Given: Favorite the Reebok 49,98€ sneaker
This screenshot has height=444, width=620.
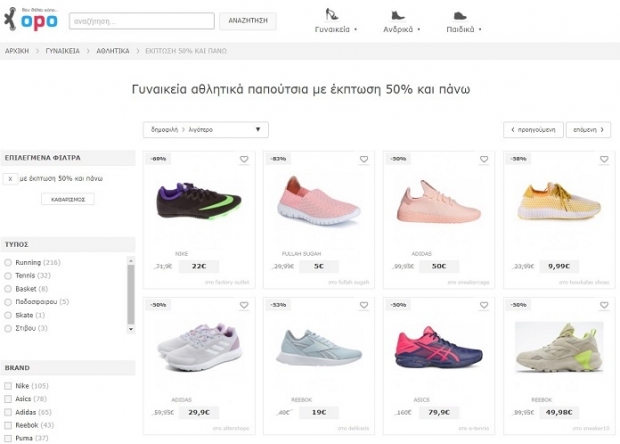Looking at the screenshot, I should 604,305.
